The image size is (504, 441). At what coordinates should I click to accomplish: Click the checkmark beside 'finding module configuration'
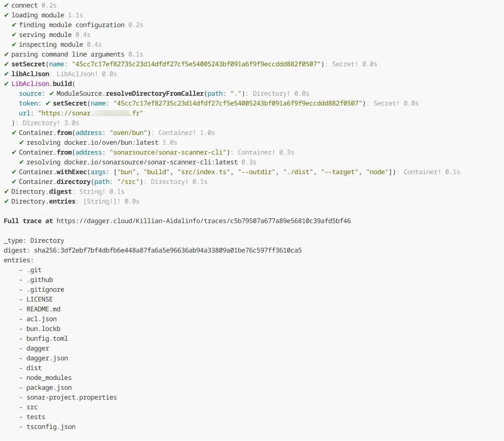pyautogui.click(x=14, y=25)
